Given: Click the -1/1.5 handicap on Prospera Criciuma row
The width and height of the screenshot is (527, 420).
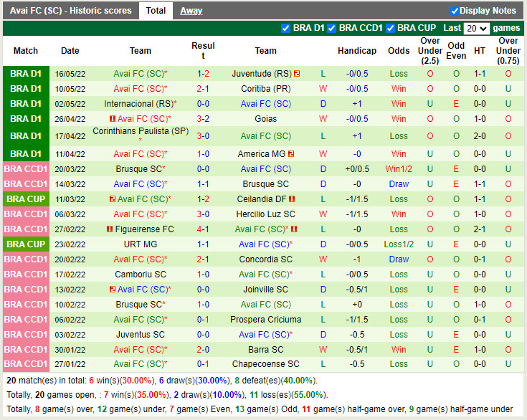Looking at the screenshot, I should coord(357,320).
